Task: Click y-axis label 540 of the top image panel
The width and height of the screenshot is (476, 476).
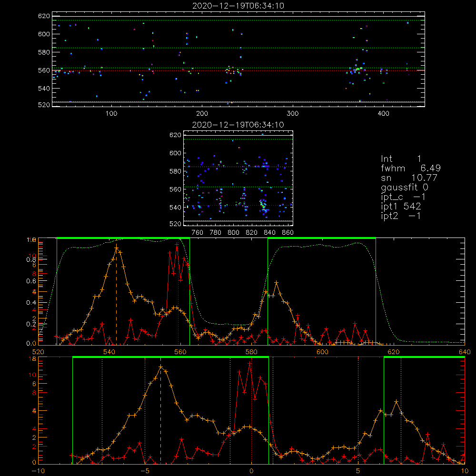Action: click(44, 89)
